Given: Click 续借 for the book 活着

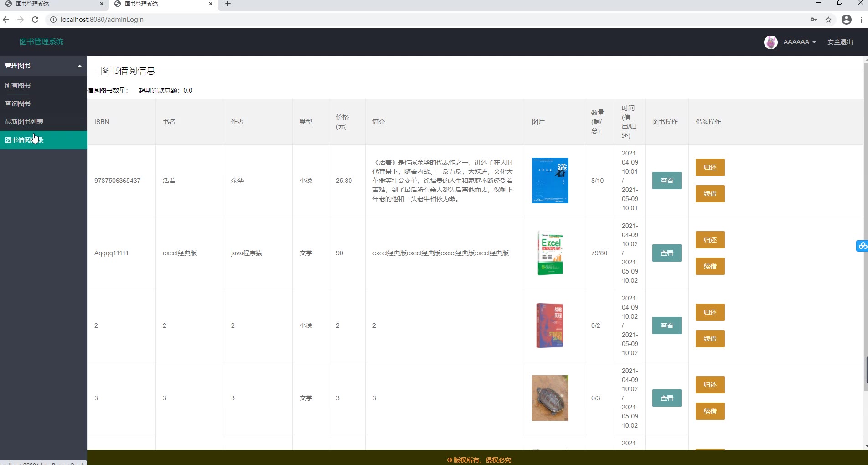Looking at the screenshot, I should [710, 194].
